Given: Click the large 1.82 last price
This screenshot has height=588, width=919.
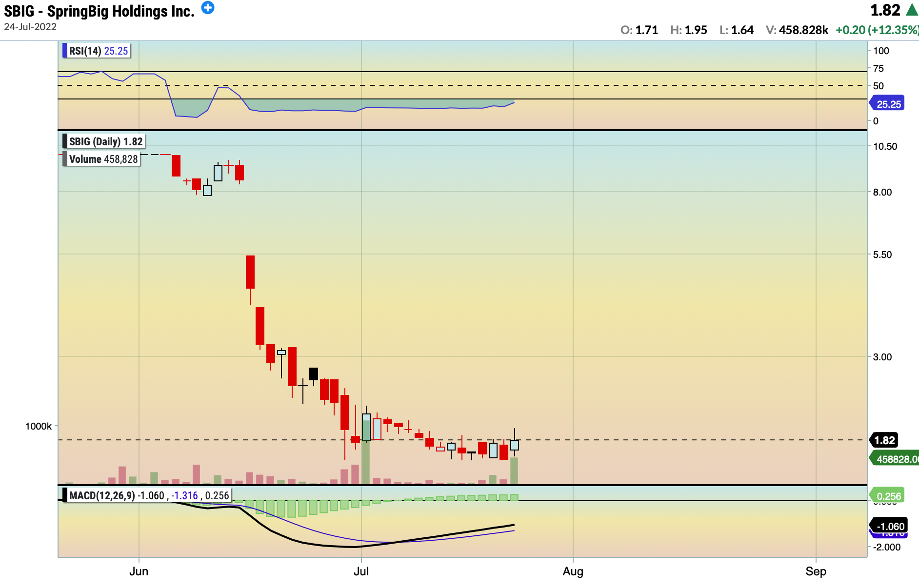Looking at the screenshot, I should tap(885, 10).
